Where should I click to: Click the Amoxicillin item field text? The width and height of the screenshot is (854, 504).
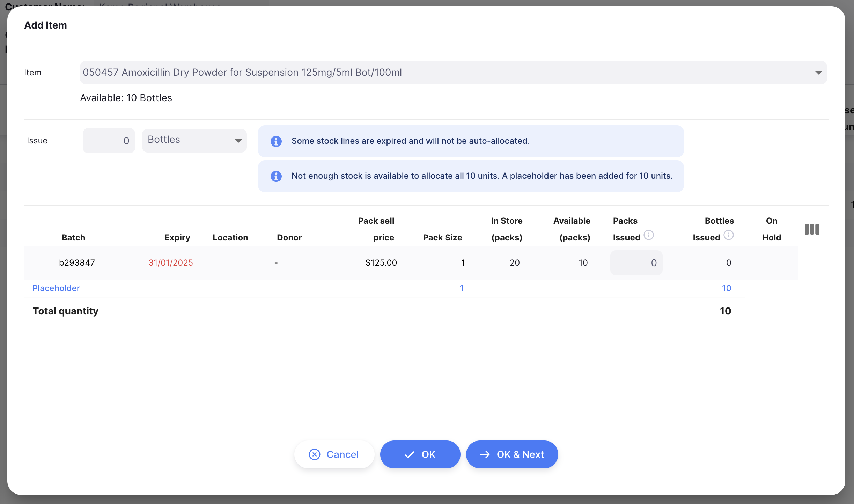coord(242,72)
